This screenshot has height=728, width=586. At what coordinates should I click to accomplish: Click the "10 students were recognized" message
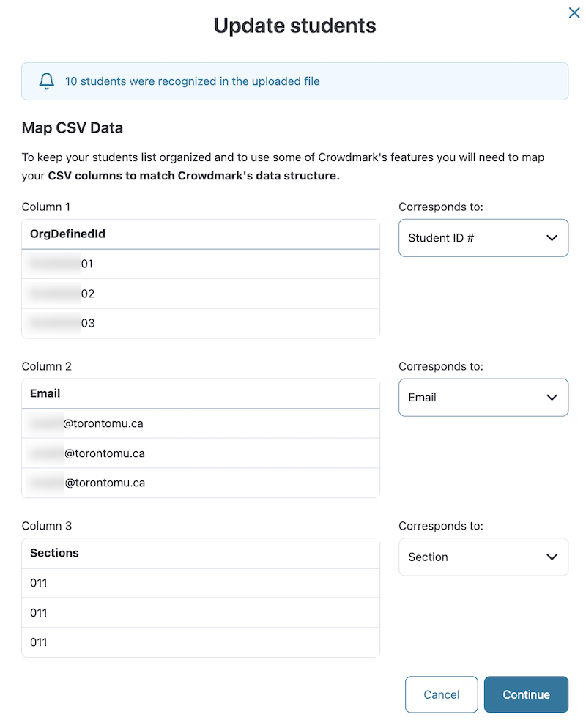[193, 81]
